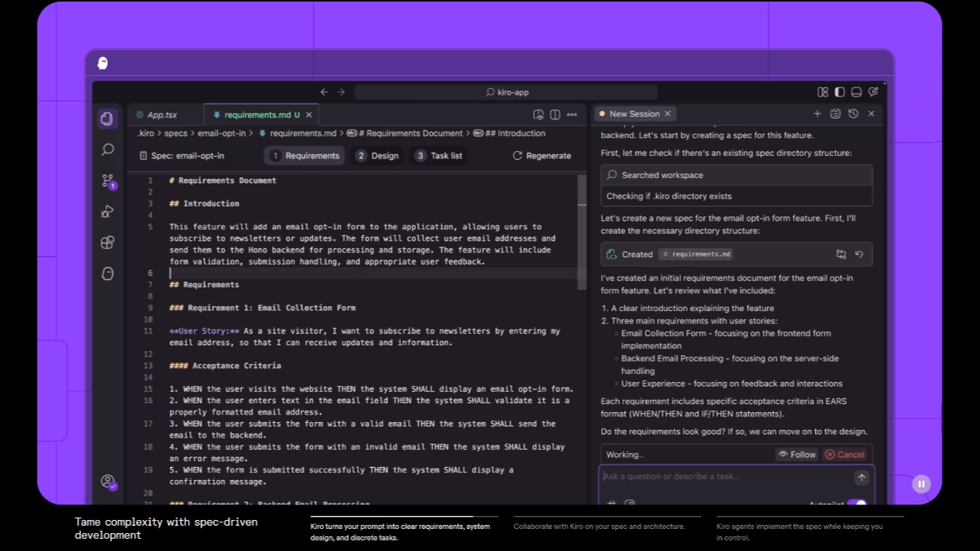Switch to the App.tsx editor tab
The image size is (980, 551).
pyautogui.click(x=162, y=115)
